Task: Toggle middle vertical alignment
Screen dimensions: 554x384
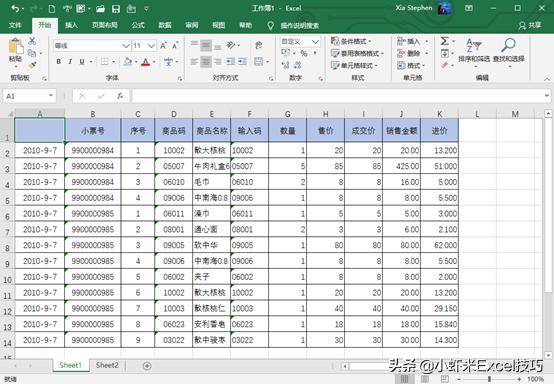Action: pyautogui.click(x=206, y=45)
